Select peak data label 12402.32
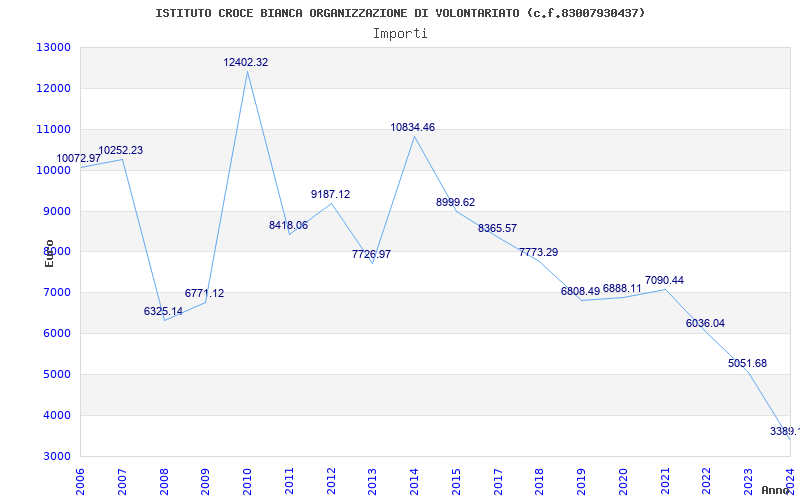800x500 pixels. [x=245, y=62]
